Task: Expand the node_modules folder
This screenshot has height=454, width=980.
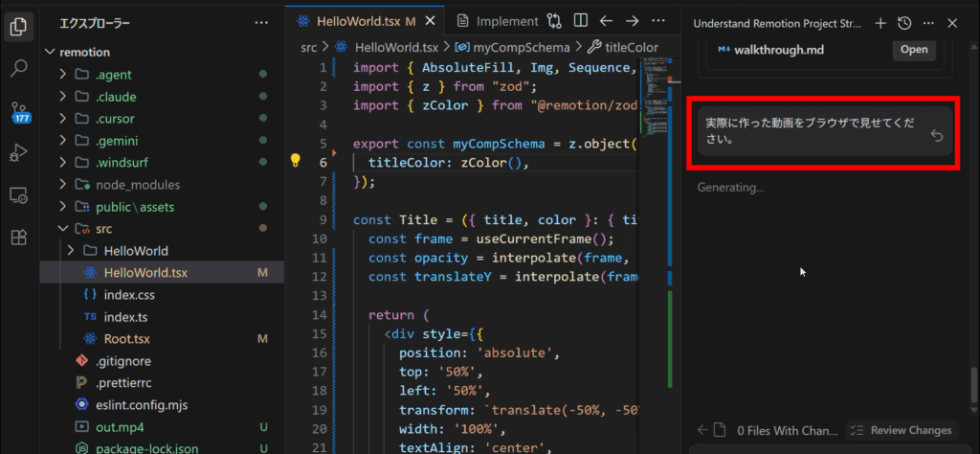Action: tap(137, 185)
